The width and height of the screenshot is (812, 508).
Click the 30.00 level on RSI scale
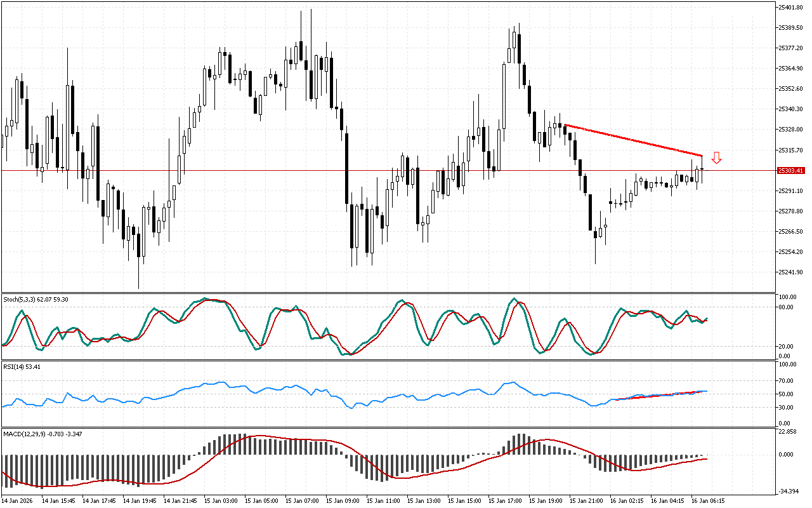tap(787, 407)
